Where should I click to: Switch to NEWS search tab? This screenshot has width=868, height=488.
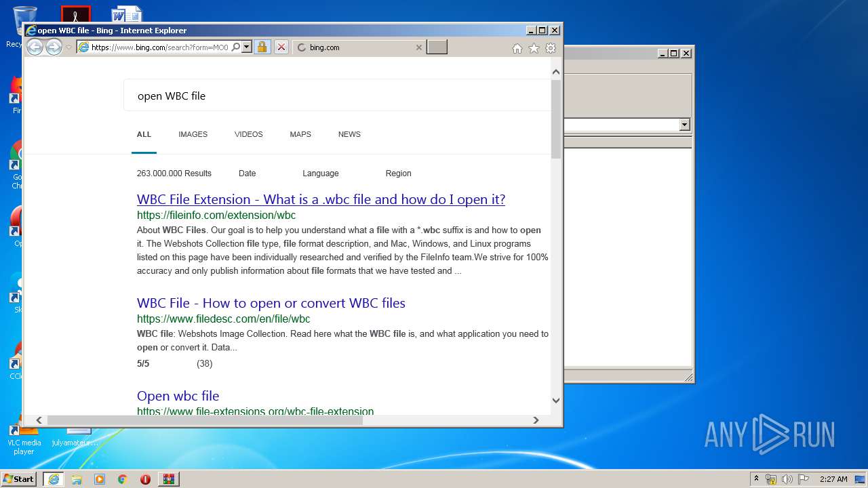349,134
